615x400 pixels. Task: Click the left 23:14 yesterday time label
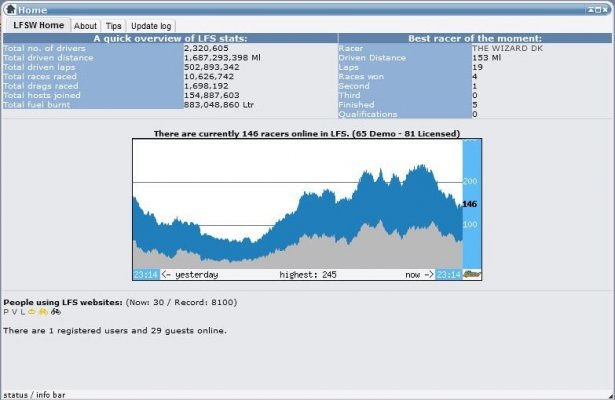pyautogui.click(x=144, y=274)
